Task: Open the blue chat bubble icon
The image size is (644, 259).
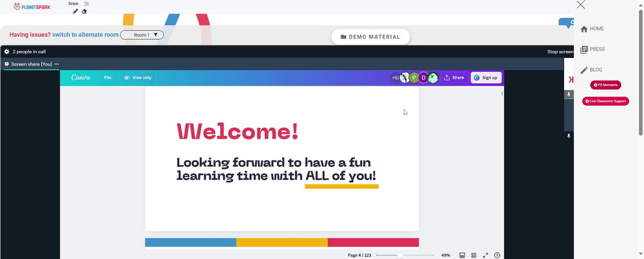Action: click(567, 23)
